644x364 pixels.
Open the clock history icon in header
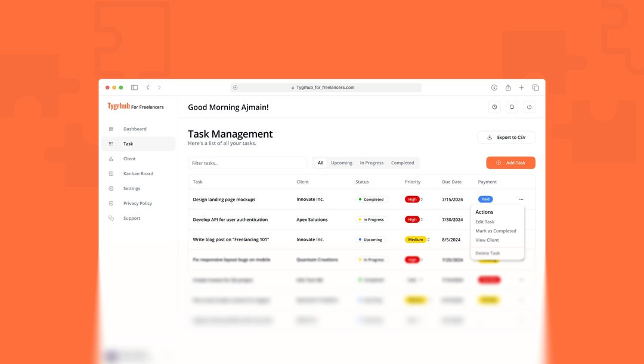click(494, 107)
